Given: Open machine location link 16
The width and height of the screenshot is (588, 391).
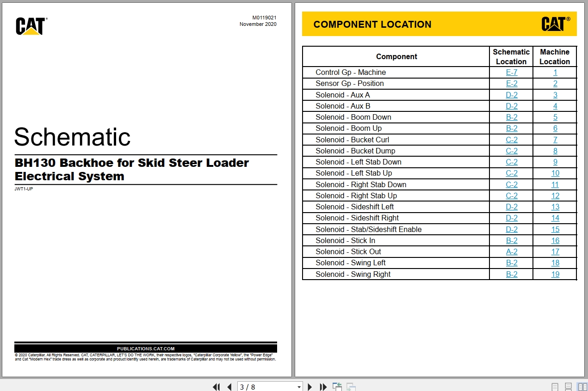Looking at the screenshot, I should pyautogui.click(x=555, y=240).
